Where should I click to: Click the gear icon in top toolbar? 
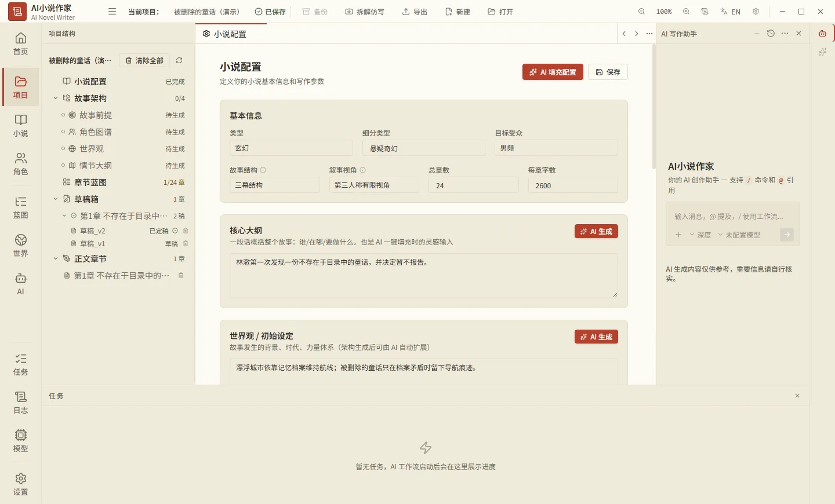(756, 12)
